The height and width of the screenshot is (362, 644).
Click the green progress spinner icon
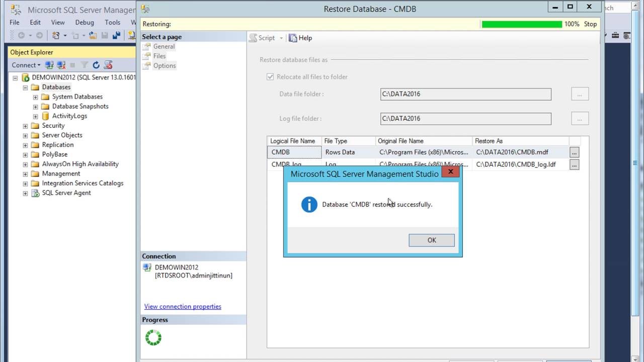click(x=153, y=337)
